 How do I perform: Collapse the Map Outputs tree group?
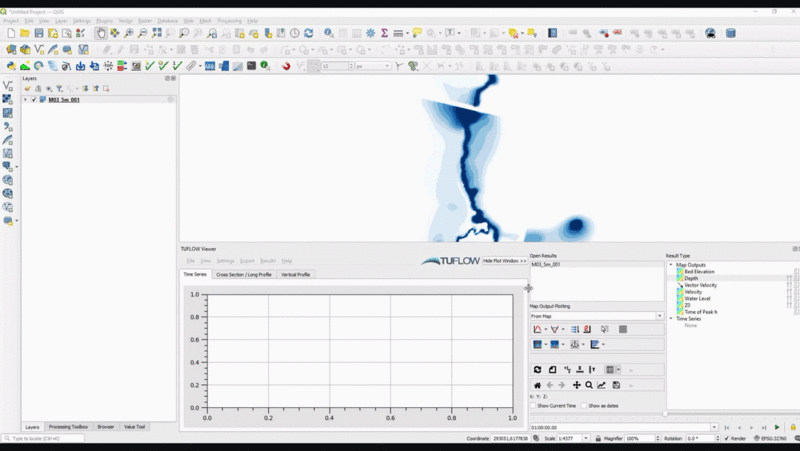click(672, 265)
